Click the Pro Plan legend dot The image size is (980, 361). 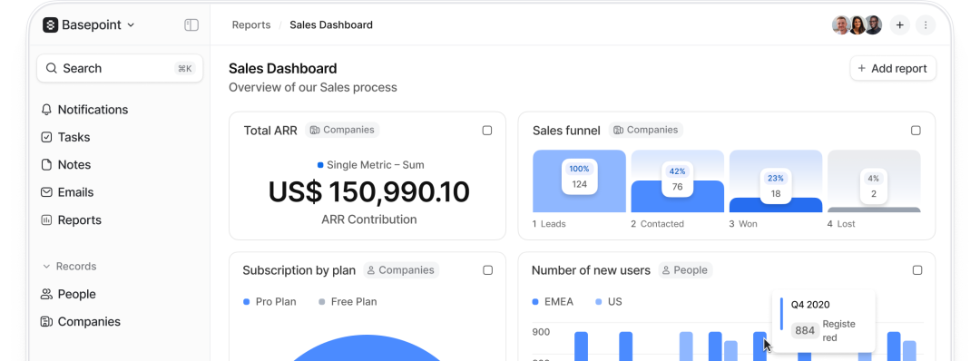point(246,302)
